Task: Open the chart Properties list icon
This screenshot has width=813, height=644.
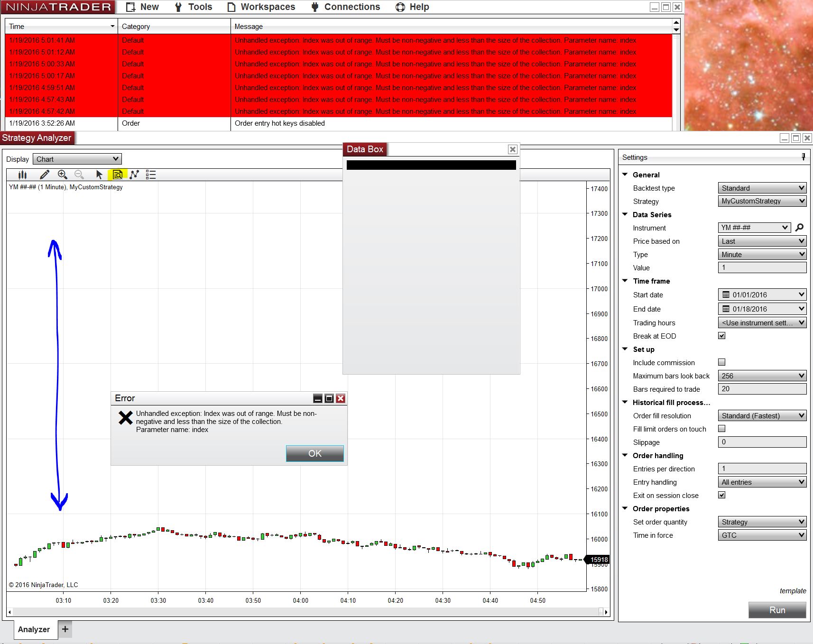Action: pos(151,175)
